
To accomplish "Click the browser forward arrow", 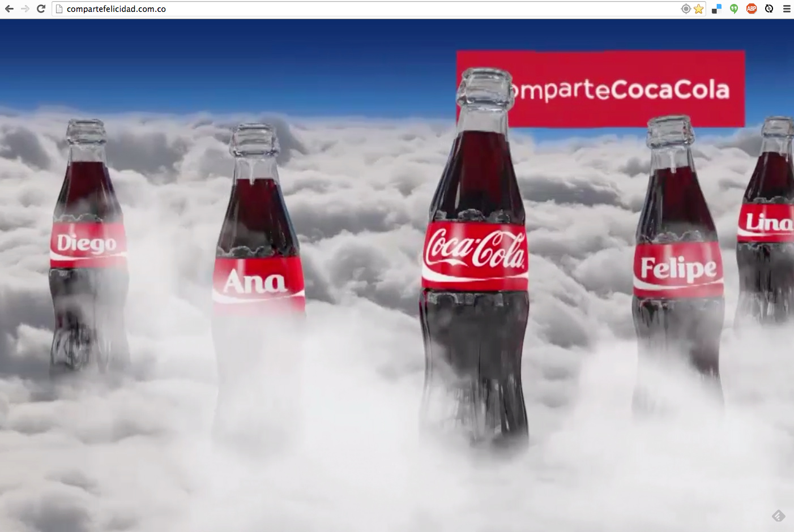I will click(25, 8).
